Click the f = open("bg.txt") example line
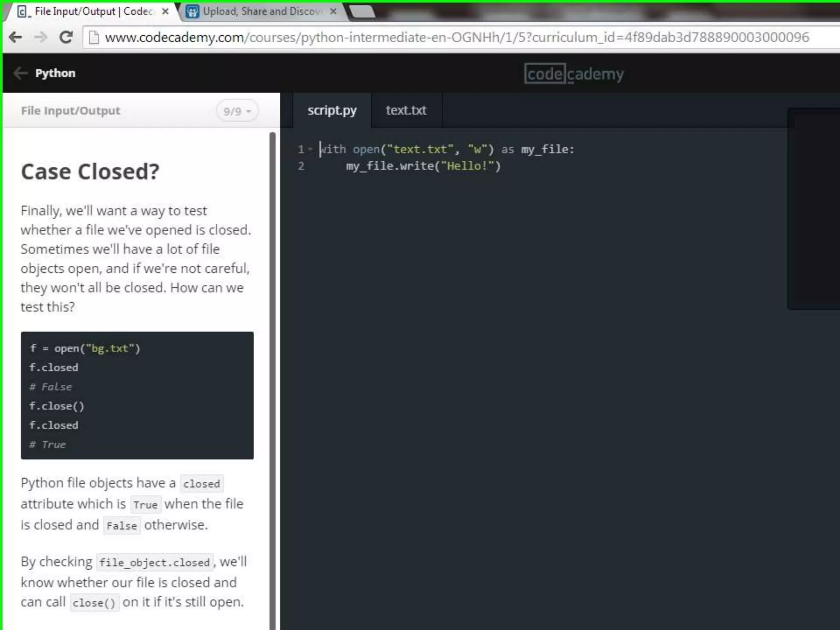The image size is (840, 630). [x=85, y=348]
